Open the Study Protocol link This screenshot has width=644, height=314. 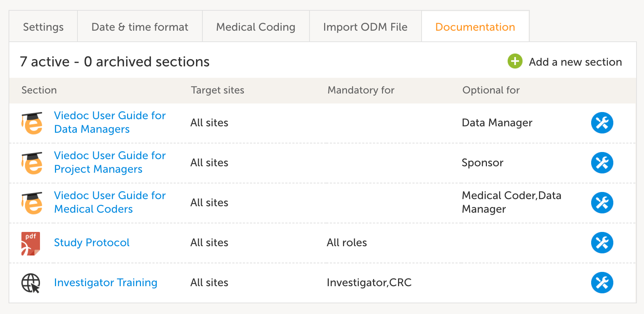coord(92,243)
